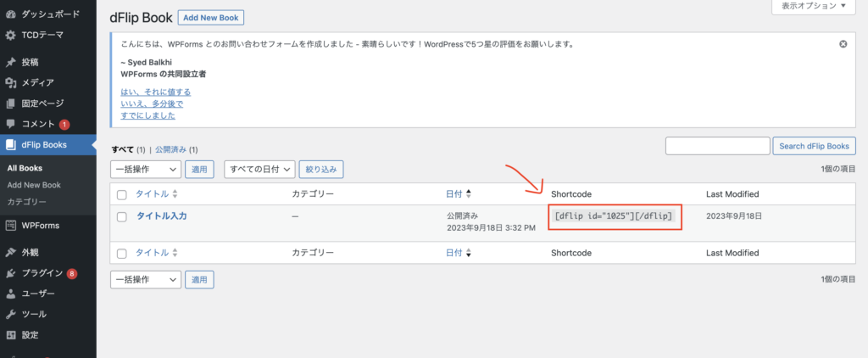Open the bottom 一括操作 bulk actions dropdown
The image size is (868, 358).
pos(146,280)
